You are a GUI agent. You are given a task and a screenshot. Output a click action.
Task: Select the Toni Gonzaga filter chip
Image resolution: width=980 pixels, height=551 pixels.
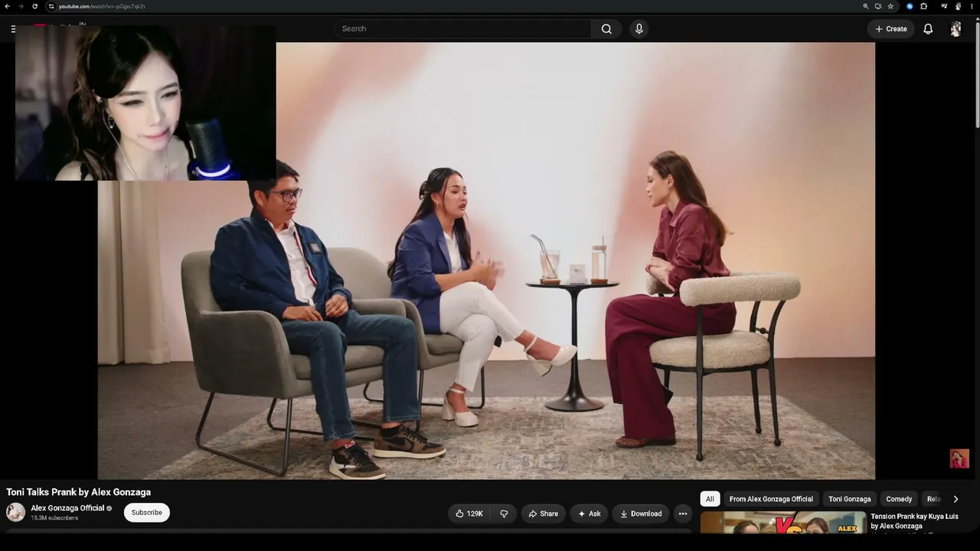(850, 499)
